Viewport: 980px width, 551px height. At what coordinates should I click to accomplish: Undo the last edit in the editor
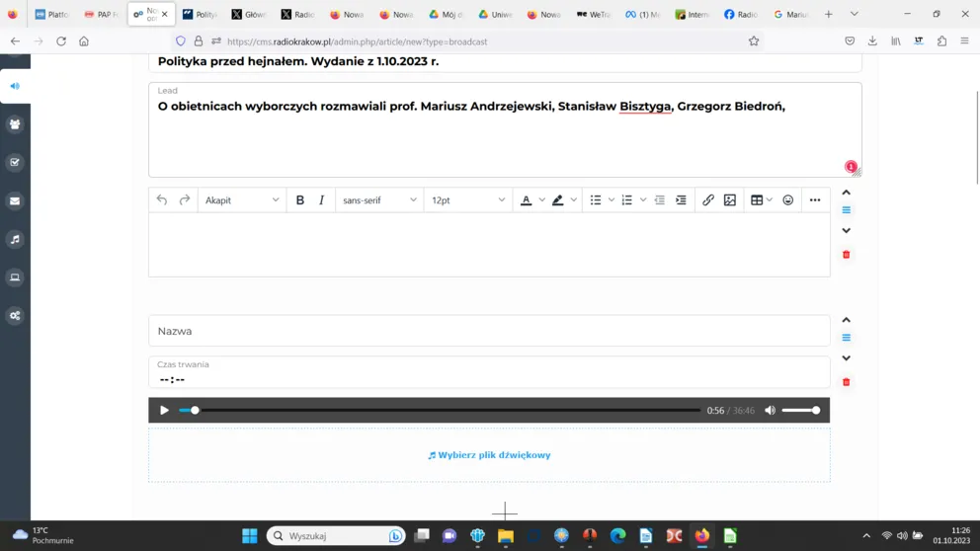point(162,199)
